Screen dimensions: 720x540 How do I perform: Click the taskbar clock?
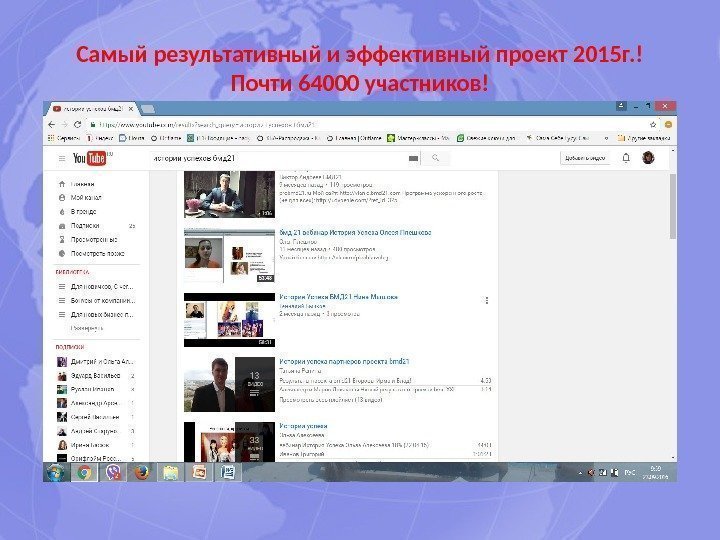click(656, 472)
